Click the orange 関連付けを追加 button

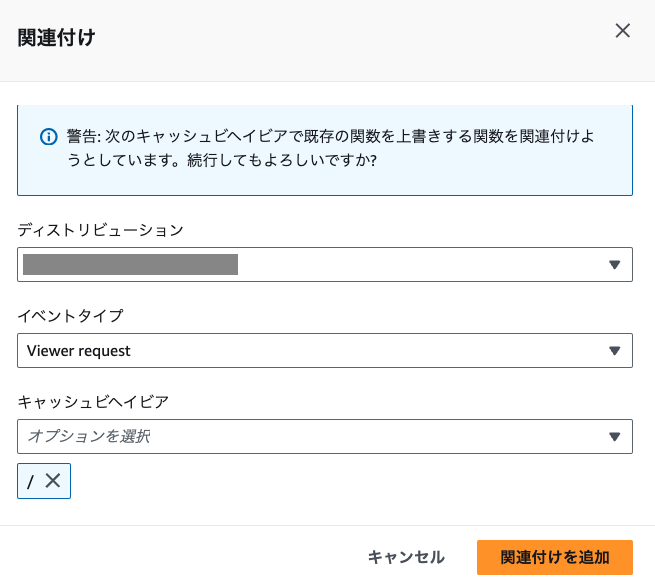pyautogui.click(x=555, y=557)
